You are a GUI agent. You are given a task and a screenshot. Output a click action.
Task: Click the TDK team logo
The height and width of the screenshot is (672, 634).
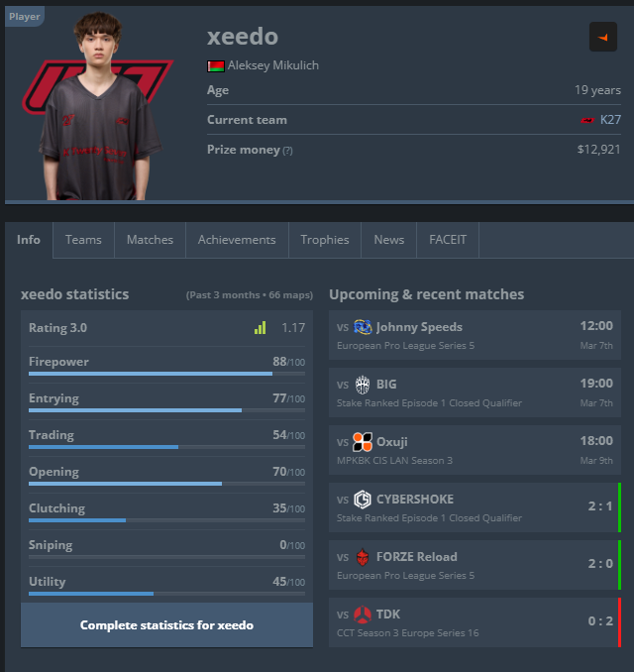363,615
